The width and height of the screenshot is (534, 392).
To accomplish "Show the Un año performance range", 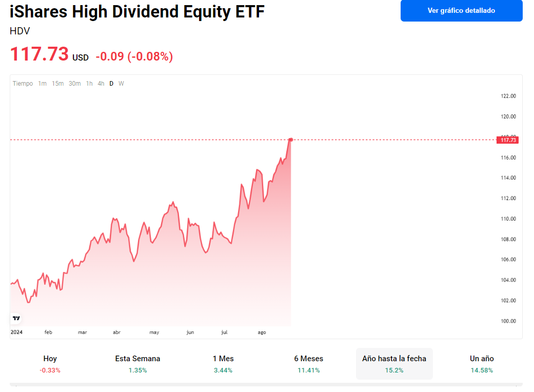I will click(482, 364).
